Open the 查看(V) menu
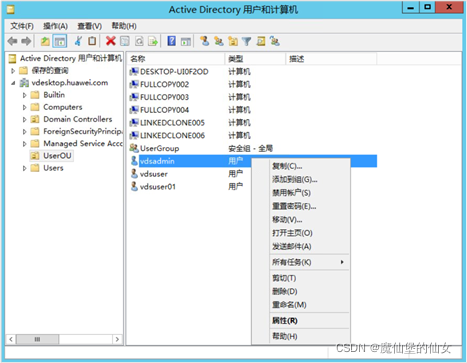This screenshot has height=363, width=467. (89, 26)
